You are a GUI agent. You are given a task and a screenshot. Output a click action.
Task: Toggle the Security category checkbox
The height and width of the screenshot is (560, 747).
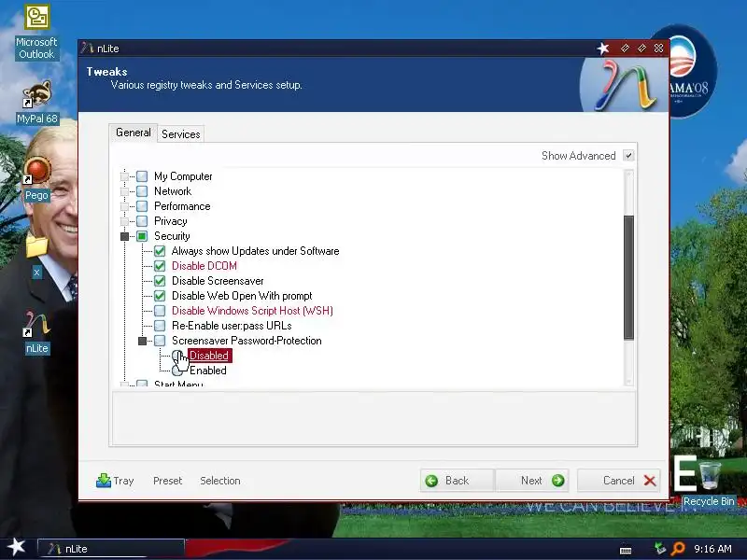click(142, 236)
